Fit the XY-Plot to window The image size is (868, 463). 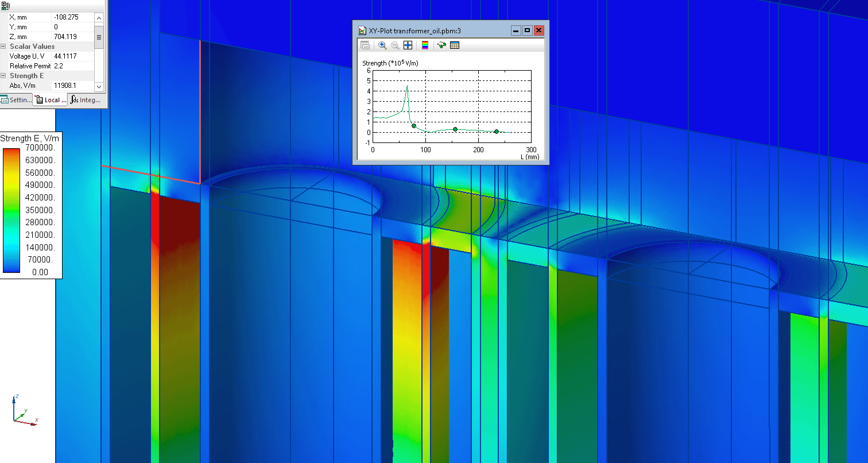point(408,45)
